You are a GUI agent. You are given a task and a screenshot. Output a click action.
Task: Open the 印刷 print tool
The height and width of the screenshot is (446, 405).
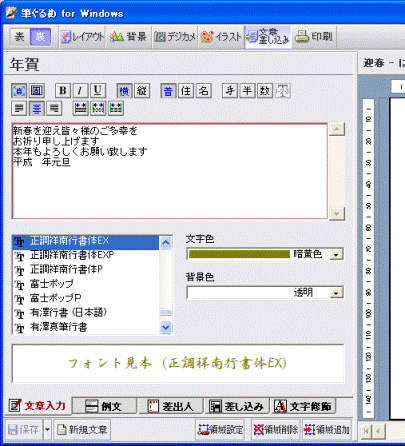[314, 37]
